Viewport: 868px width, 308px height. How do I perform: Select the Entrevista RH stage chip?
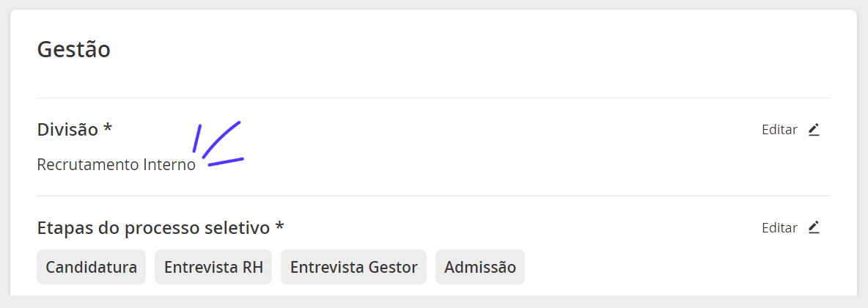click(213, 267)
